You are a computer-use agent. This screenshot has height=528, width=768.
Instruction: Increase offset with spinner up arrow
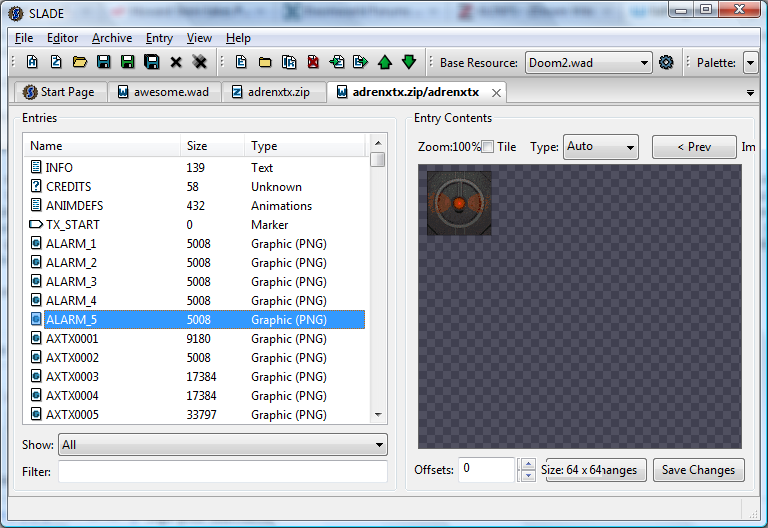(x=528, y=464)
